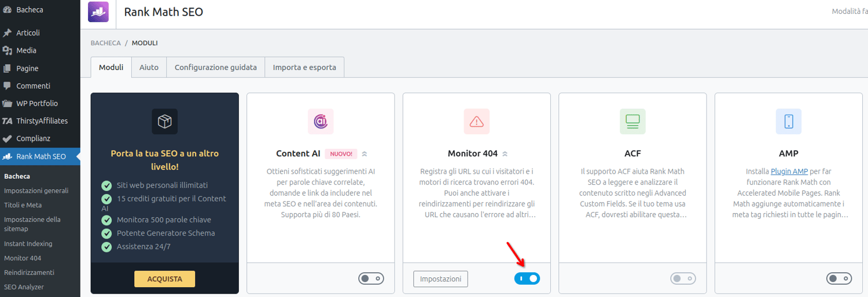Click 'Assistenza 24/7' feature text
The width and height of the screenshot is (868, 297).
(x=144, y=247)
